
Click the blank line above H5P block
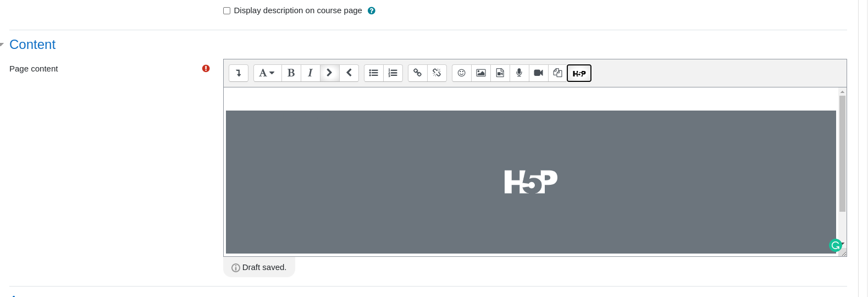coord(531,99)
